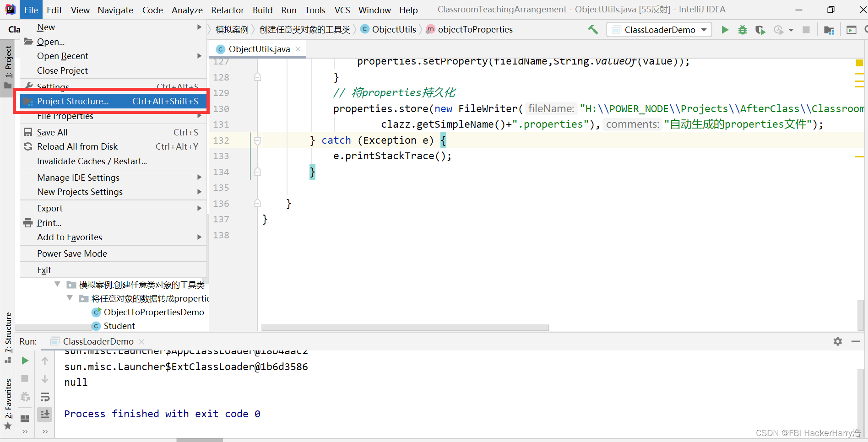This screenshot has width=868, height=442.
Task: Toggle fold marker at line 128
Action: (258, 77)
